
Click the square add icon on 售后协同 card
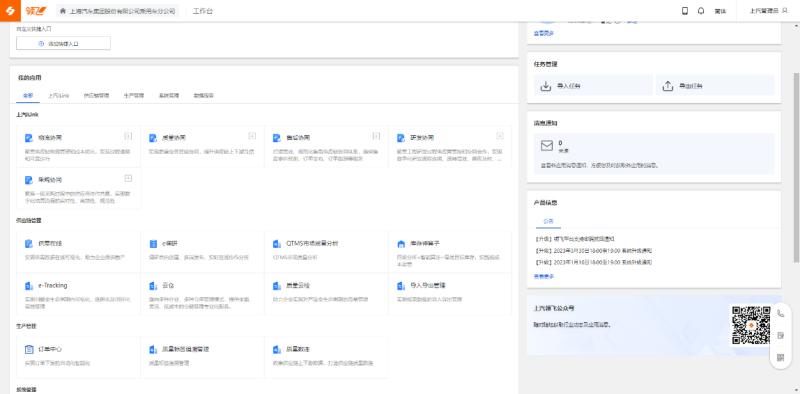[376, 136]
